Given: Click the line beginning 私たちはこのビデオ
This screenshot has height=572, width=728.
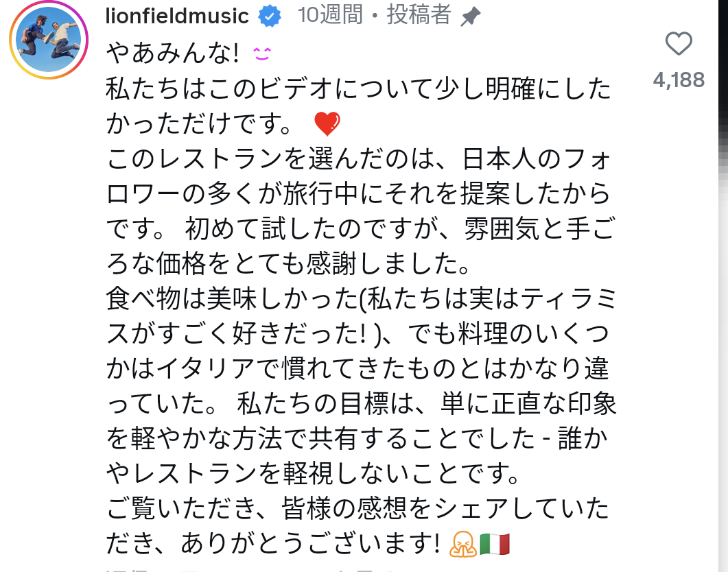Looking at the screenshot, I should click(x=357, y=88).
